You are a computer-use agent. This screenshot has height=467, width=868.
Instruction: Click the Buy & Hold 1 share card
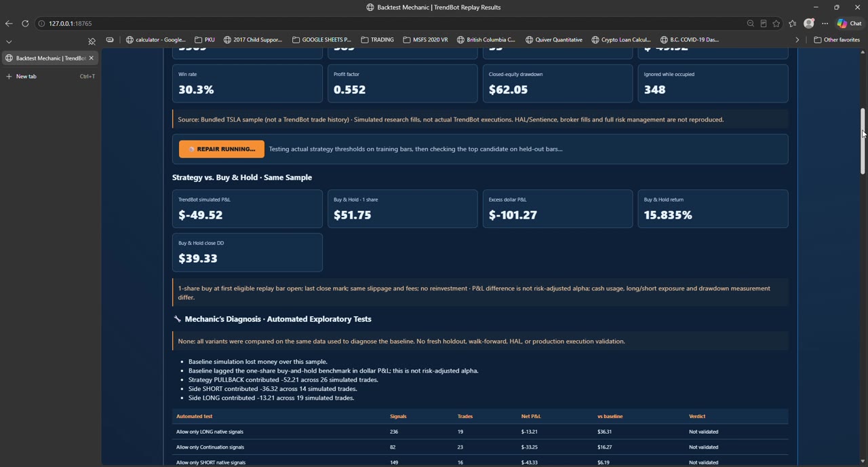click(403, 208)
